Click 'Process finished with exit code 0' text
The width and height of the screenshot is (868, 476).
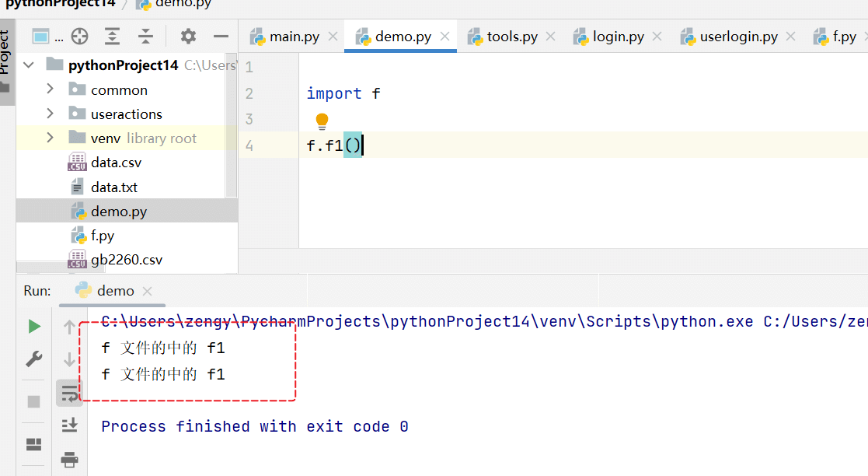[x=255, y=427]
